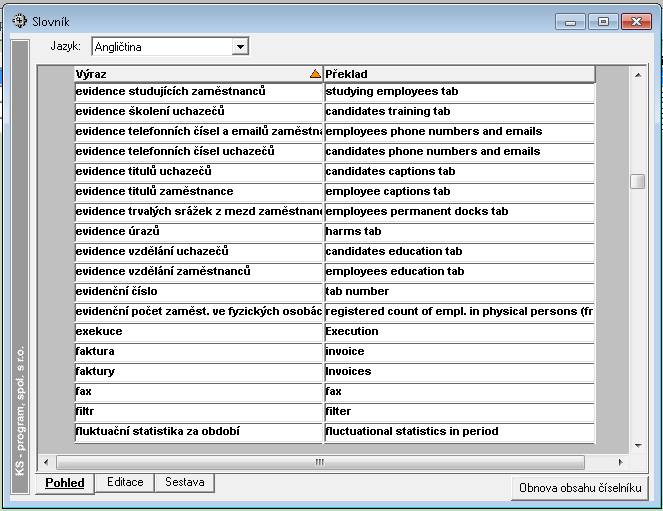
Task: Select the 'exekuce' cell
Action: pos(198,332)
